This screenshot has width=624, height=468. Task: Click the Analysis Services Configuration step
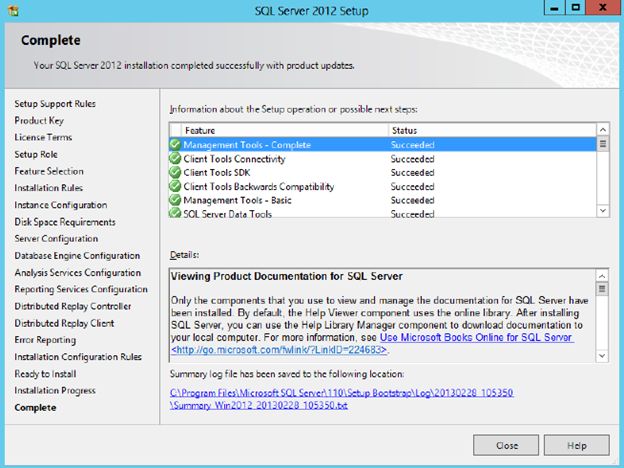pyautogui.click(x=78, y=272)
